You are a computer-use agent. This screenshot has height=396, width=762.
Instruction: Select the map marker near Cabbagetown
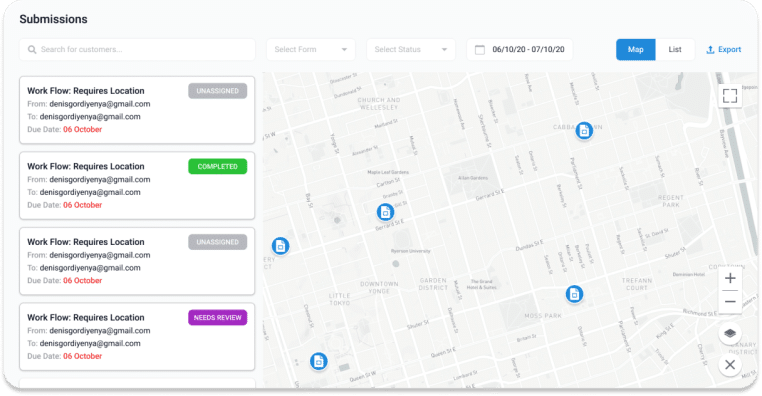584,131
